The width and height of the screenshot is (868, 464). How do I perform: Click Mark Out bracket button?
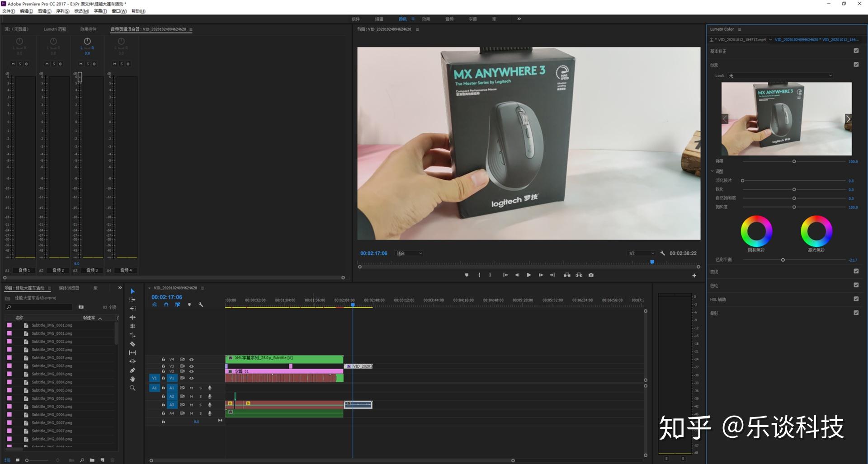[490, 275]
